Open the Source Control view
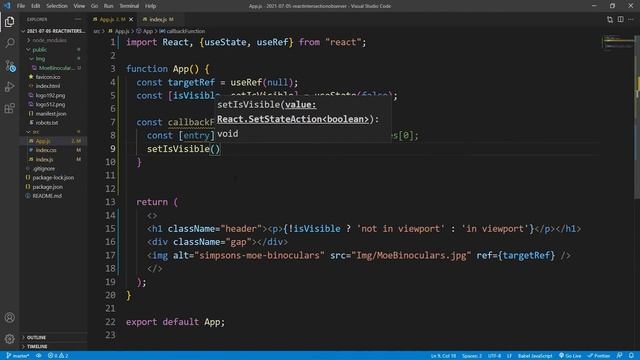 click(x=9, y=65)
